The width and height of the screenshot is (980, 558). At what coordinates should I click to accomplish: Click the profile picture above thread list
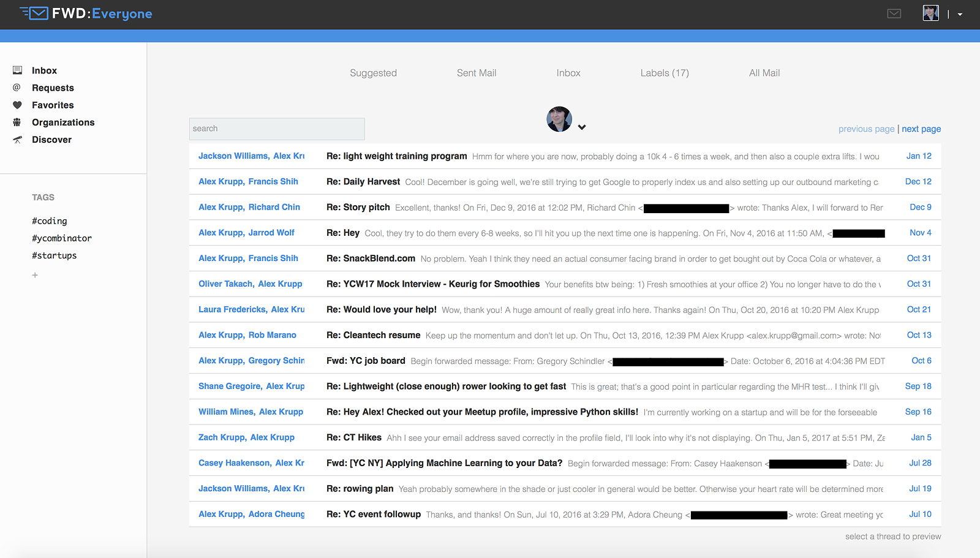(x=559, y=119)
